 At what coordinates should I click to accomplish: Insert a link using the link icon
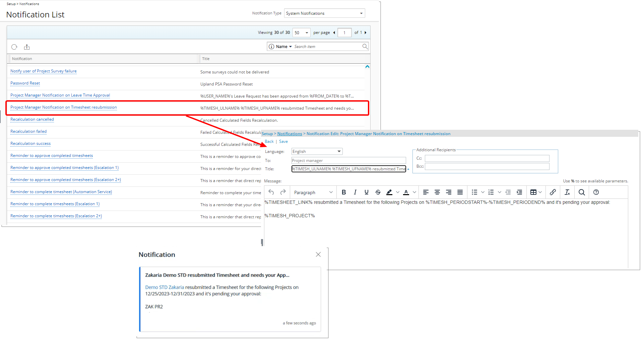[553, 192]
